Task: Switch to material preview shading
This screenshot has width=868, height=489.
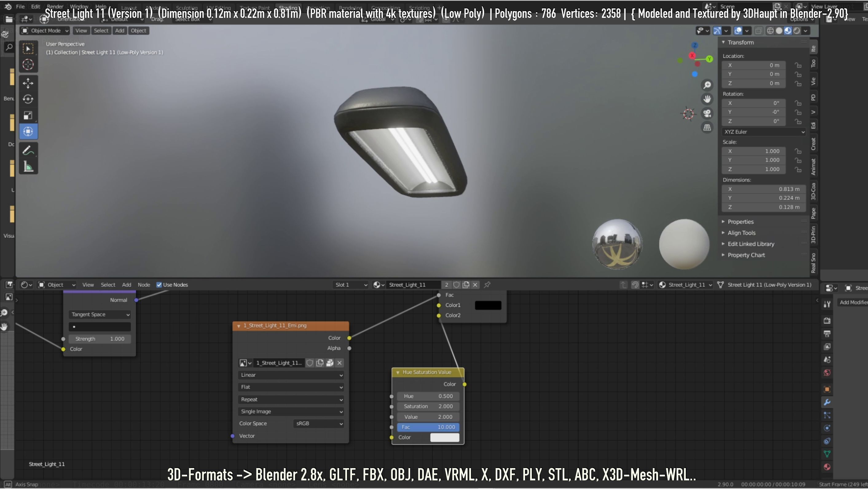Action: tap(788, 31)
